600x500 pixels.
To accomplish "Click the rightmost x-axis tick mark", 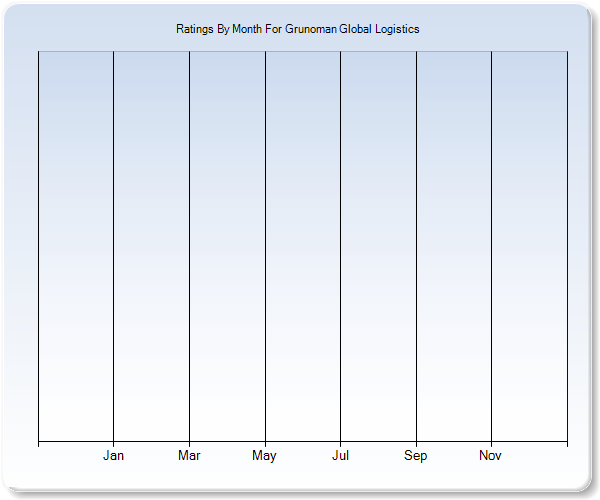I will pyautogui.click(x=567, y=443).
